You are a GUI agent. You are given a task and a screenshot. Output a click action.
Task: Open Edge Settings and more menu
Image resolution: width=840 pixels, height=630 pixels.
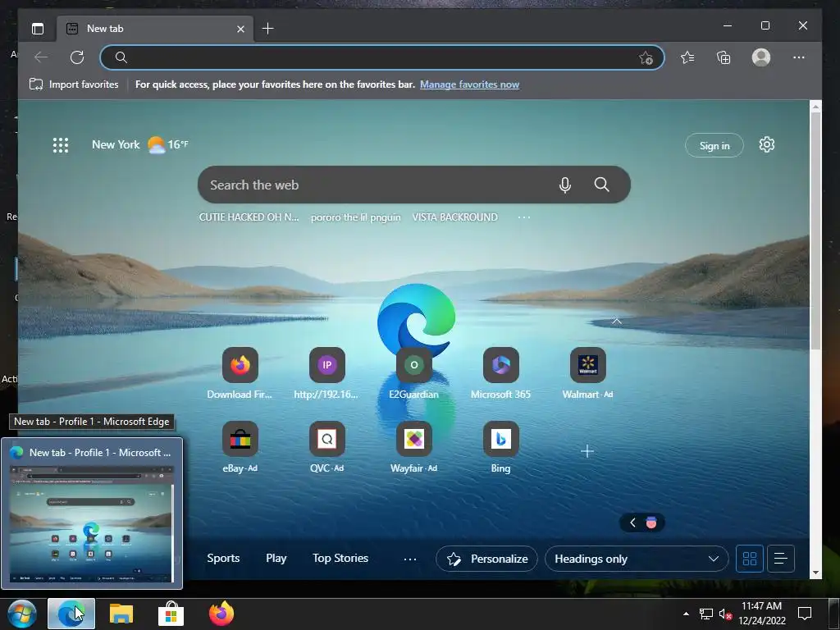pos(799,57)
